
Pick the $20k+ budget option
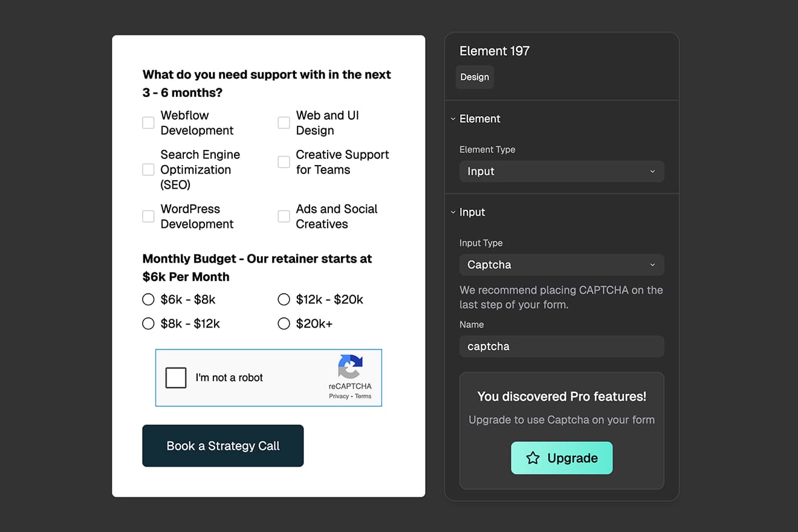click(x=284, y=323)
